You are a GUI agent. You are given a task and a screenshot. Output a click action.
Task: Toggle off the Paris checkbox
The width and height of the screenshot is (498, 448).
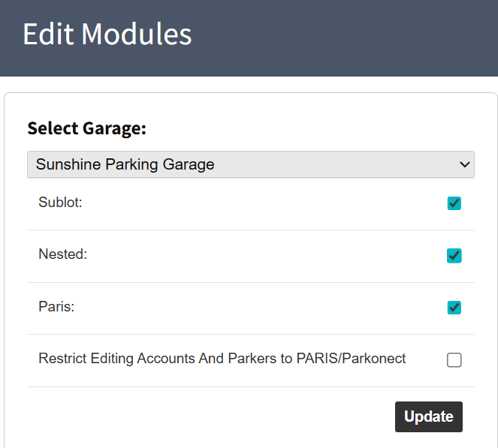454,308
